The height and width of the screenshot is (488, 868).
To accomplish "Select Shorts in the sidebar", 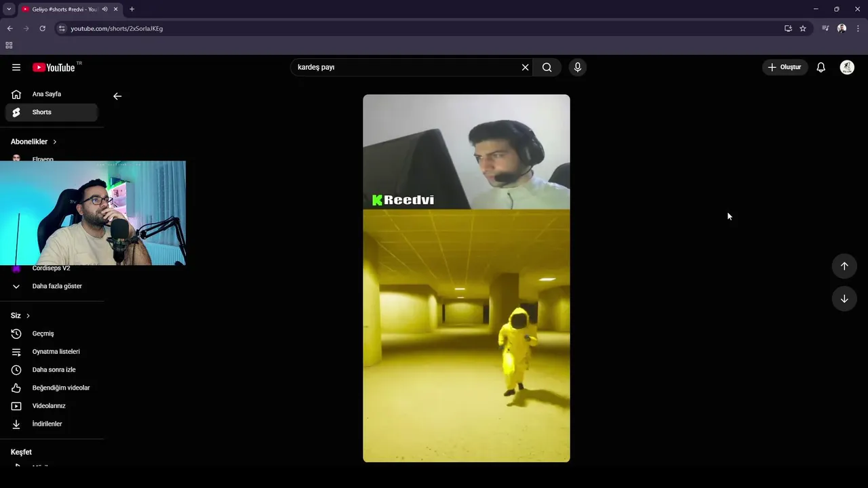I will coord(52,112).
